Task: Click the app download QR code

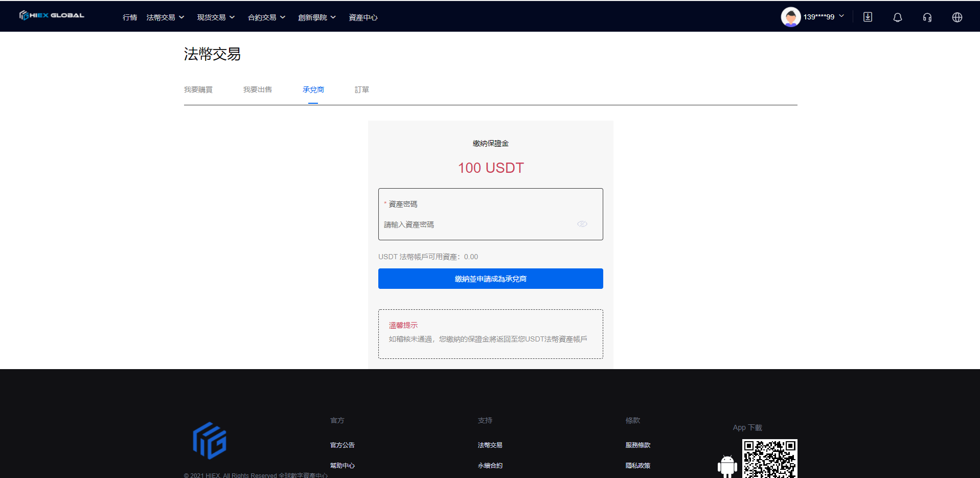Action: pos(769,459)
